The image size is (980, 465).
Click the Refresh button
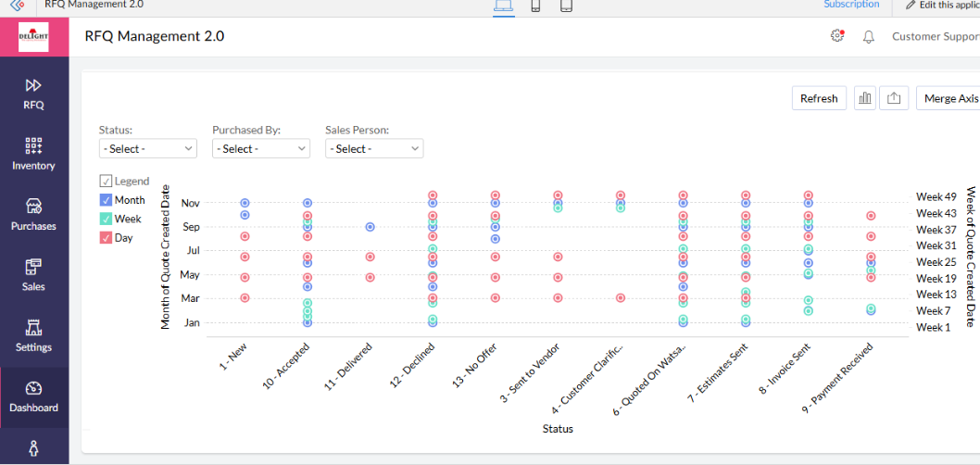click(x=819, y=98)
